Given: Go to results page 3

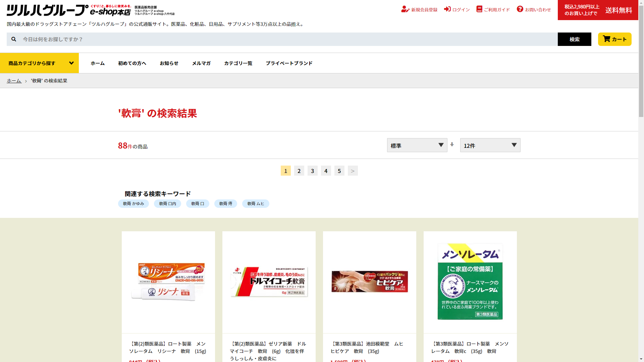Looking at the screenshot, I should click(x=312, y=171).
